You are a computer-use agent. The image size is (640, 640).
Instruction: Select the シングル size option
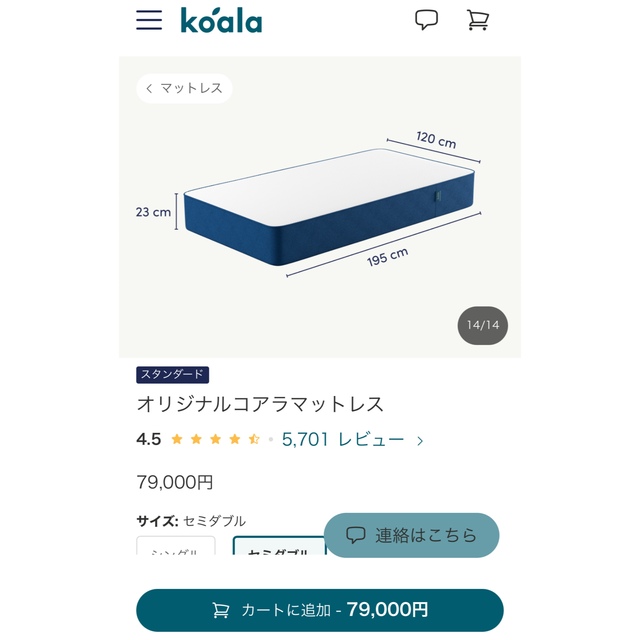(176, 546)
